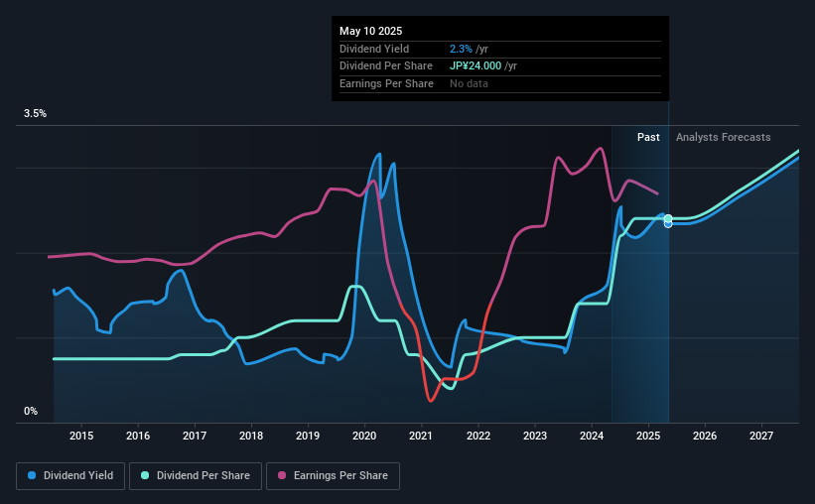Click the blue data point marker at May 2025
815x504 pixels.
coord(668,224)
